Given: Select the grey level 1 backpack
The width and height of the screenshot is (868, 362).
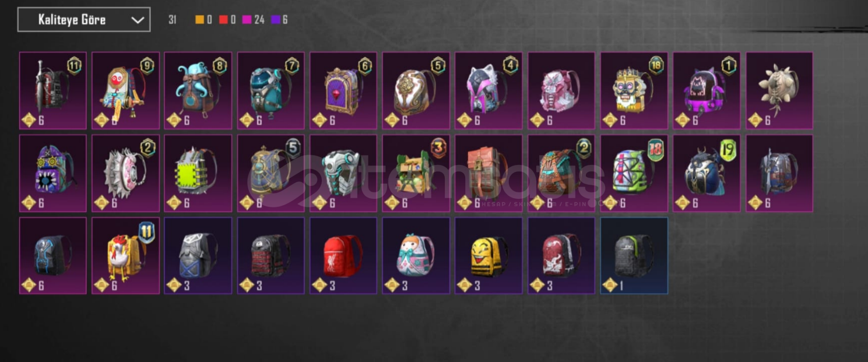Looking at the screenshot, I should coord(634,255).
